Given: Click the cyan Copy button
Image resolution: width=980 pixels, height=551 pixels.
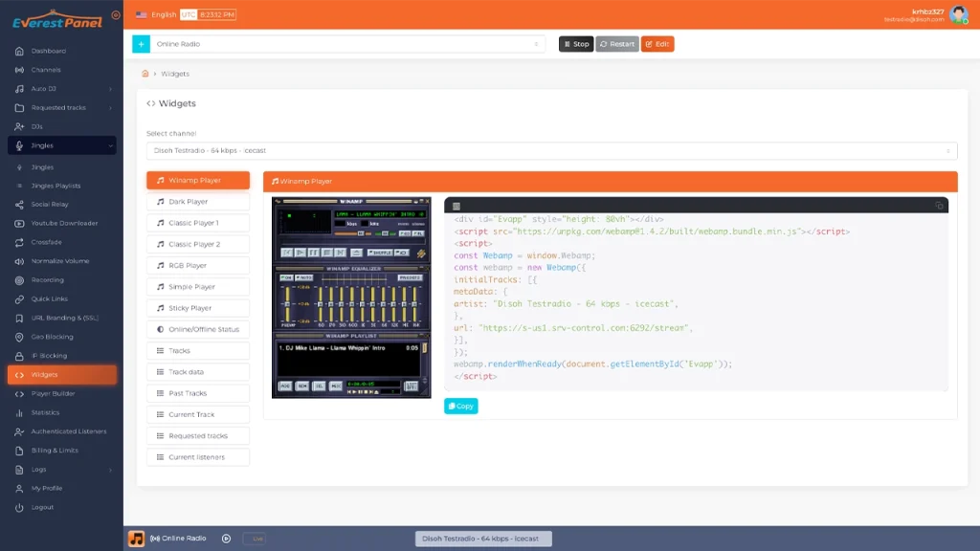Looking at the screenshot, I should (x=460, y=406).
